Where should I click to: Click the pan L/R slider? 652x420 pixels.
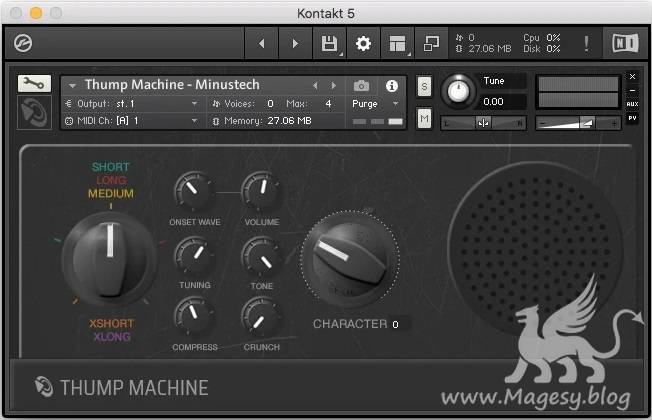(483, 123)
